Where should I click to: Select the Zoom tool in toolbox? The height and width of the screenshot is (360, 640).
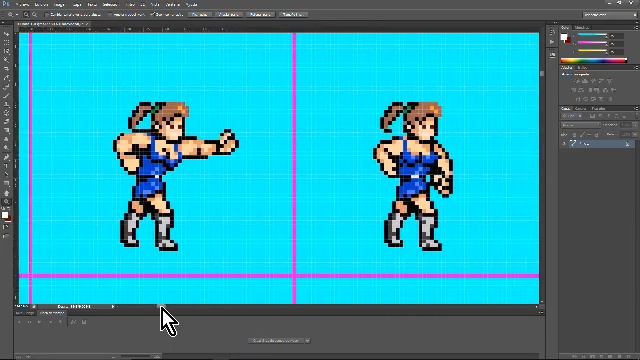[x=6, y=201]
